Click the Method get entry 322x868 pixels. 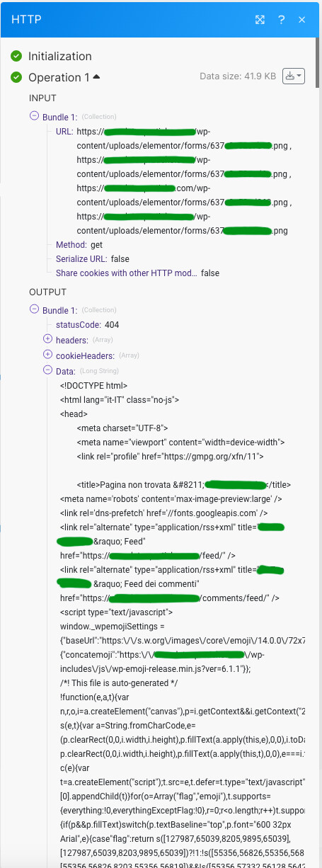click(79, 244)
